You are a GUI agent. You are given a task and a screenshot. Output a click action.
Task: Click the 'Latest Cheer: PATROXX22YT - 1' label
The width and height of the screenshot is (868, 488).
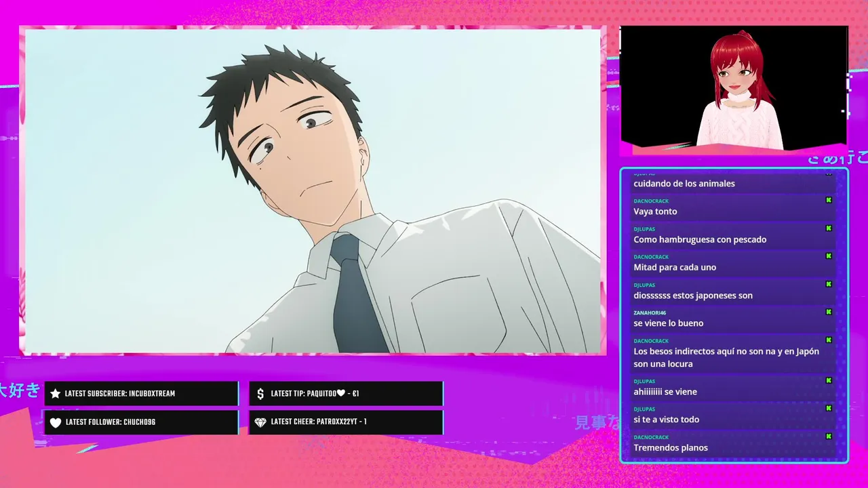pyautogui.click(x=319, y=422)
